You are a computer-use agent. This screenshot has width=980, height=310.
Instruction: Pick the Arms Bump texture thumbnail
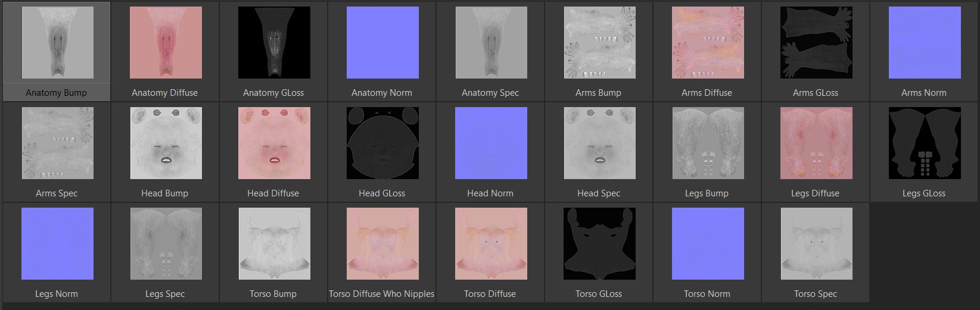pos(599,43)
